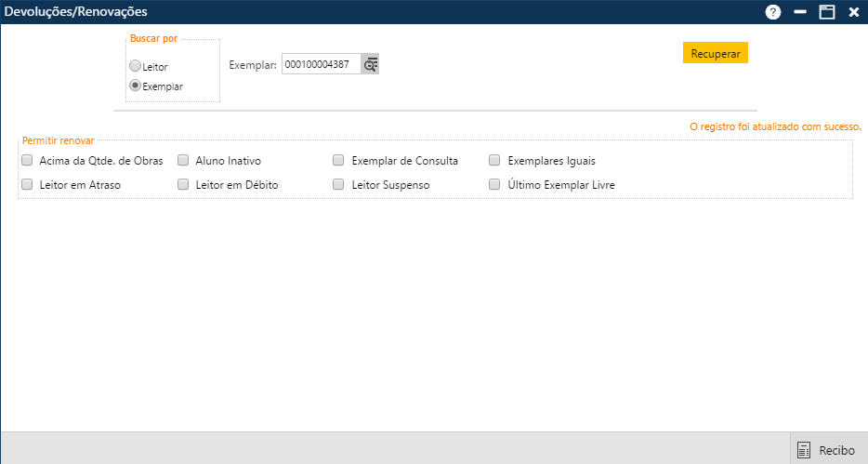
Task: Enable Acima da Qtde. de Obras checkbox
Action: tap(27, 160)
